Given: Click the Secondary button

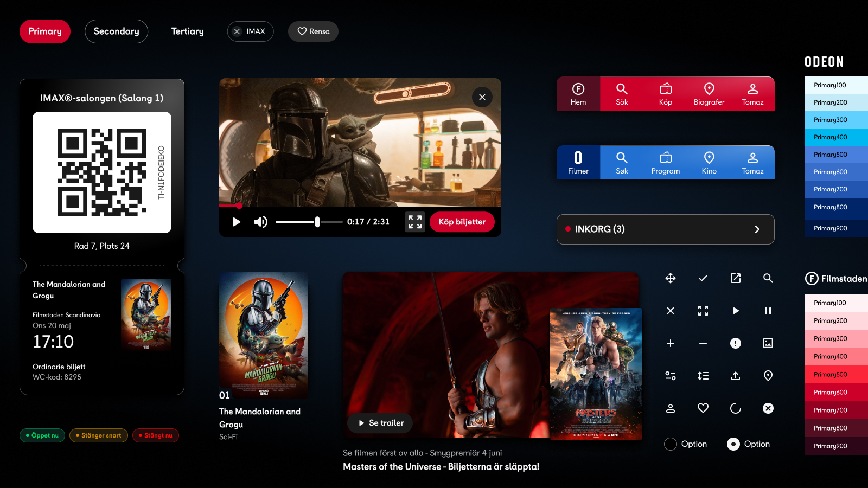Looking at the screenshot, I should [116, 31].
